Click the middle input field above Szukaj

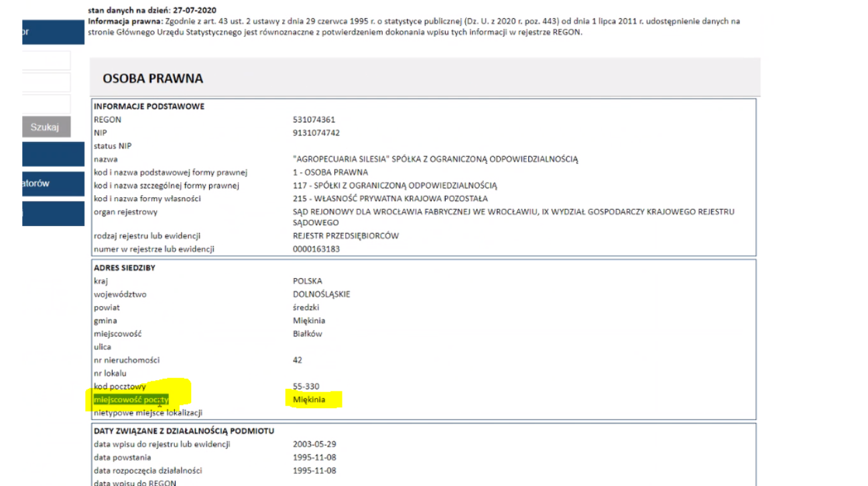pyautogui.click(x=46, y=82)
